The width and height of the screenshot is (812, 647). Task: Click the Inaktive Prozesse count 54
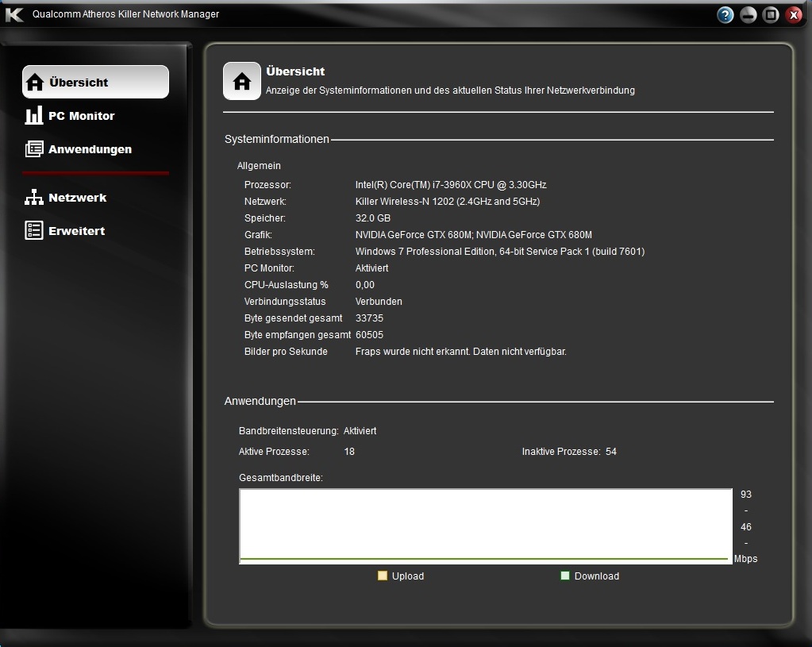click(x=611, y=452)
